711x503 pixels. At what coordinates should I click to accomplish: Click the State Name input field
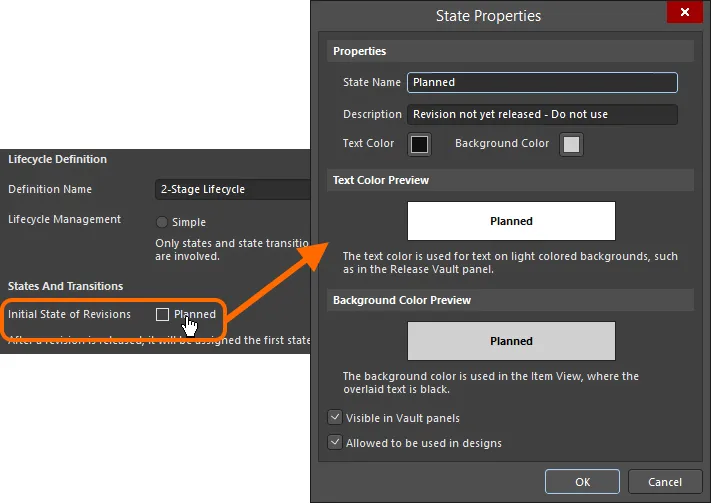(542, 83)
